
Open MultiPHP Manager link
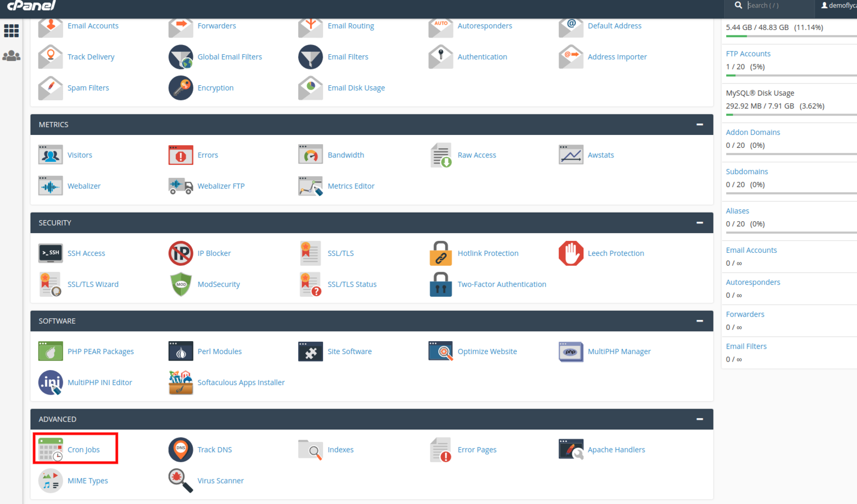(619, 351)
